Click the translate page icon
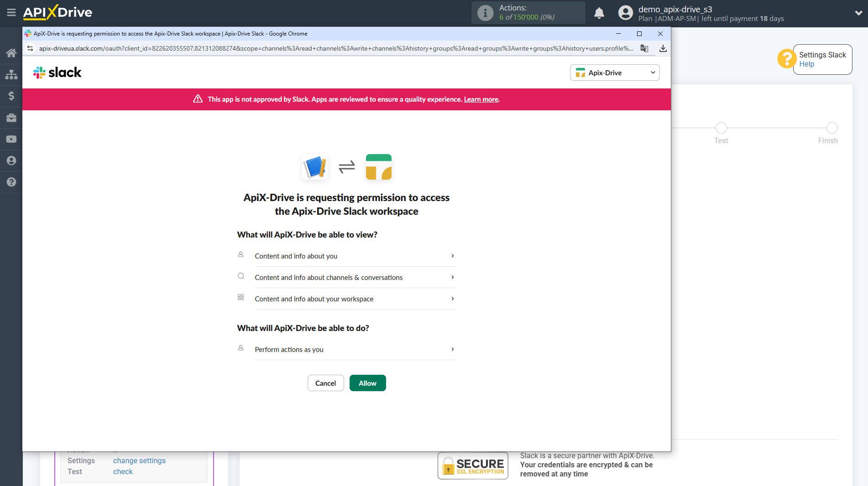 [644, 48]
